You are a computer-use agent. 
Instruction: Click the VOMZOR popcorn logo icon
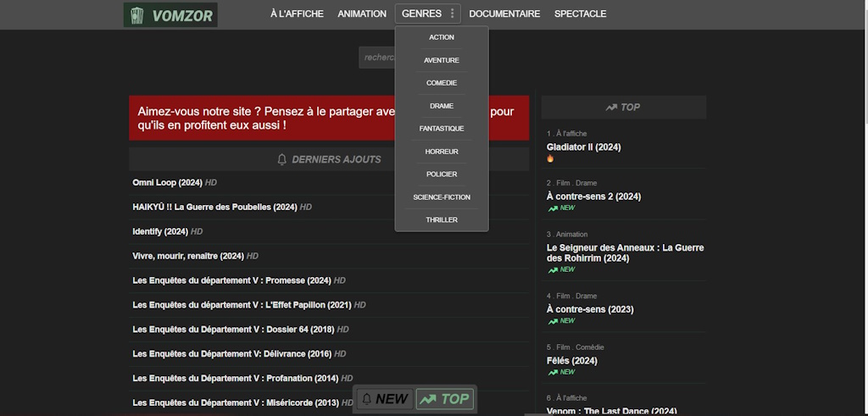[136, 15]
